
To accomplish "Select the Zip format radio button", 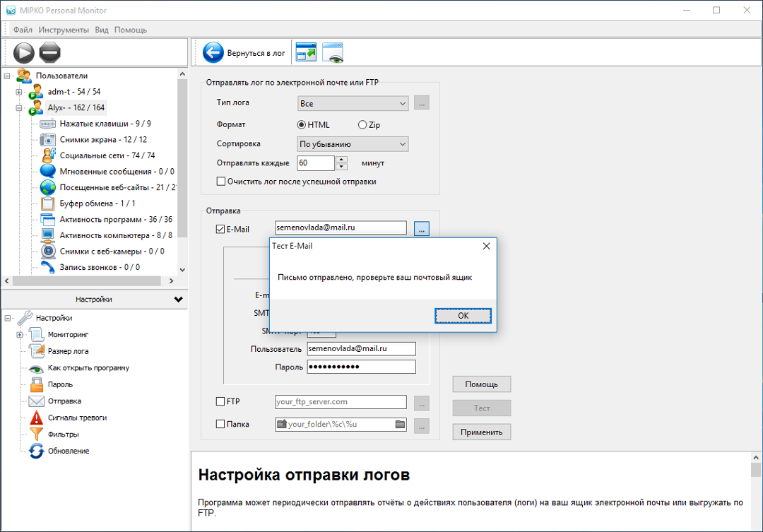I will 362,125.
